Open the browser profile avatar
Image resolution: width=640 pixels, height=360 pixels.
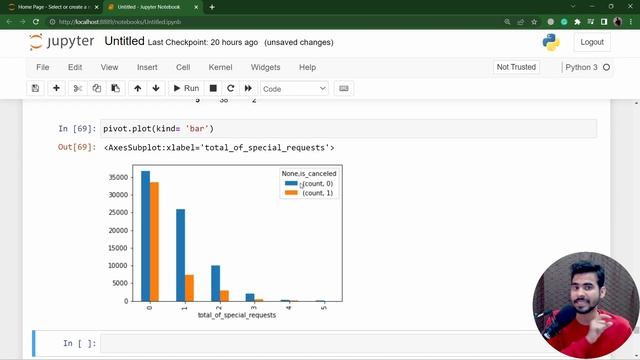(618, 22)
